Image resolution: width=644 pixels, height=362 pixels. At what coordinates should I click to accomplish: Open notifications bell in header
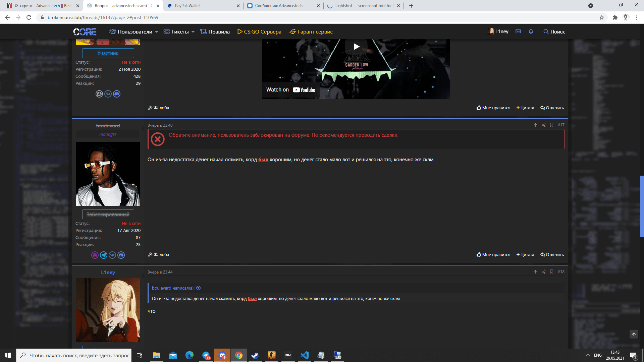531,32
